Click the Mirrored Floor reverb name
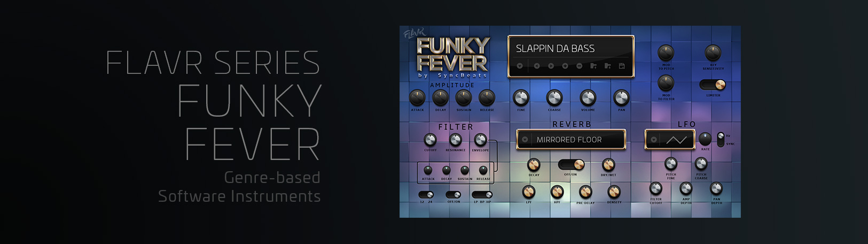 pos(569,140)
